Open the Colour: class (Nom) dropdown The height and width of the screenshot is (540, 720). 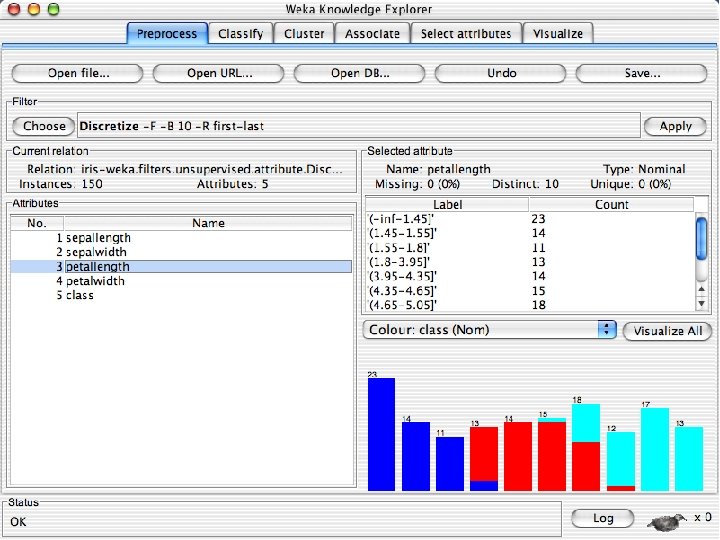tap(489, 330)
